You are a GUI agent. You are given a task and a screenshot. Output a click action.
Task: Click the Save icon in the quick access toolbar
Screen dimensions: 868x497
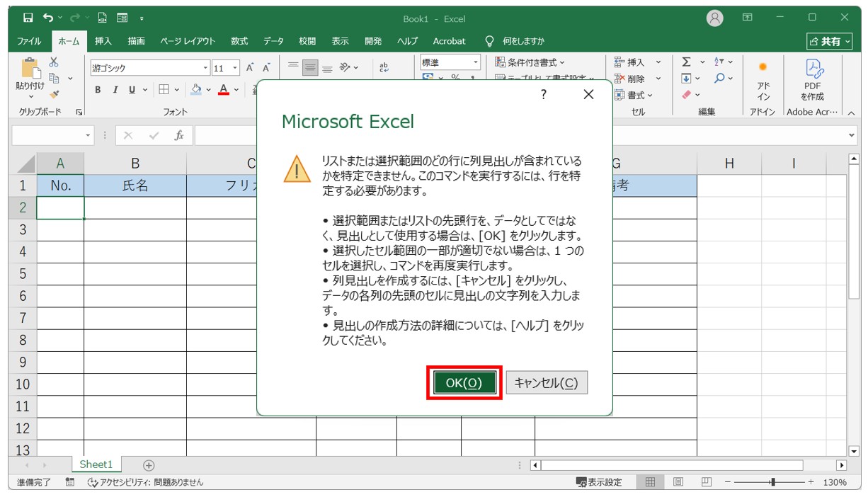click(x=28, y=18)
